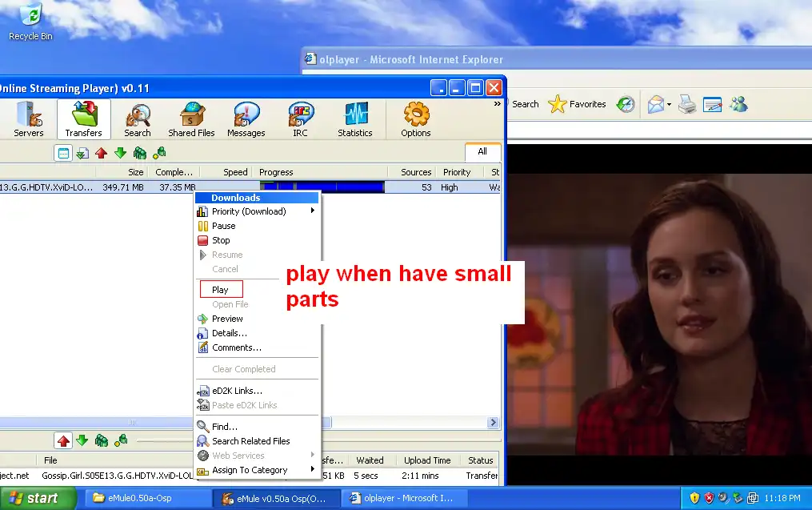Click the Edit icon in Internet Explorer toolbar
This screenshot has width=812, height=510.
tap(713, 104)
